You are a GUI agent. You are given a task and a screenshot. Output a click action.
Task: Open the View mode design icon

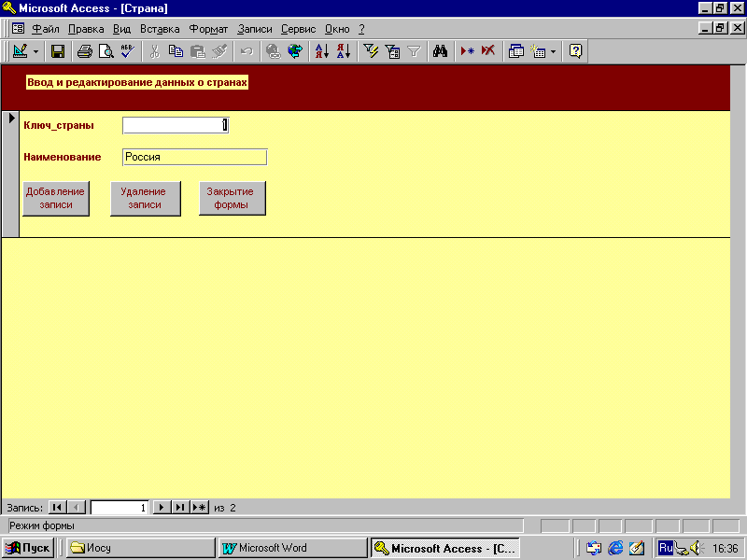[20, 51]
